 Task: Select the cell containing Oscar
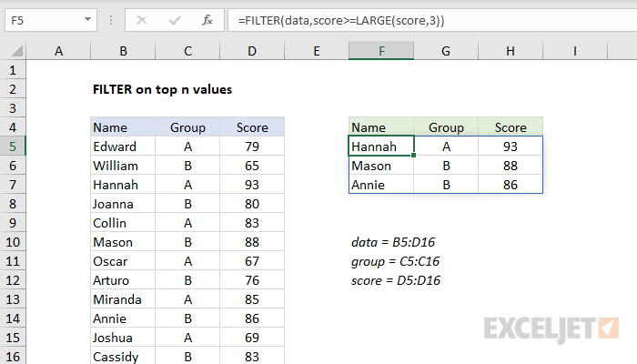(123, 261)
